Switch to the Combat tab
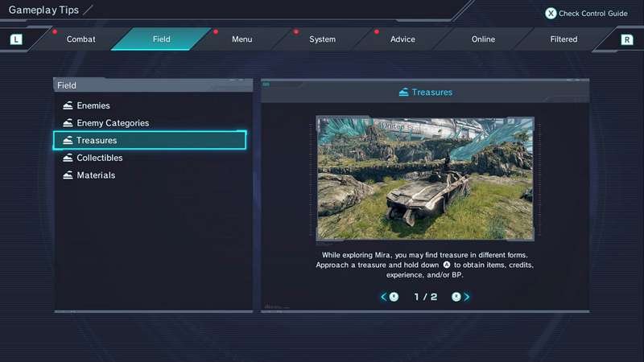 [x=81, y=39]
